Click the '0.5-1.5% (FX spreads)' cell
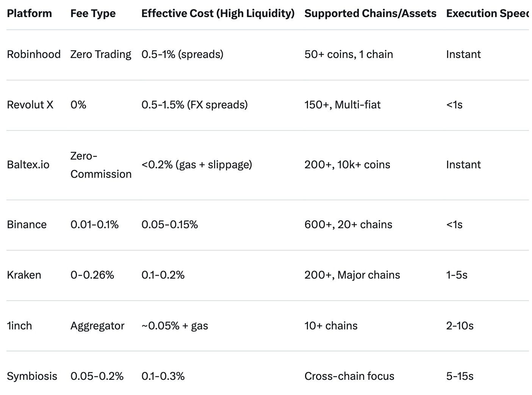The height and width of the screenshot is (395, 532). point(194,105)
